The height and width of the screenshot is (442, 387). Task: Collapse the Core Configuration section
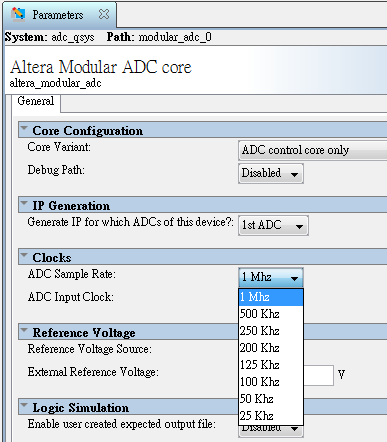(24, 128)
